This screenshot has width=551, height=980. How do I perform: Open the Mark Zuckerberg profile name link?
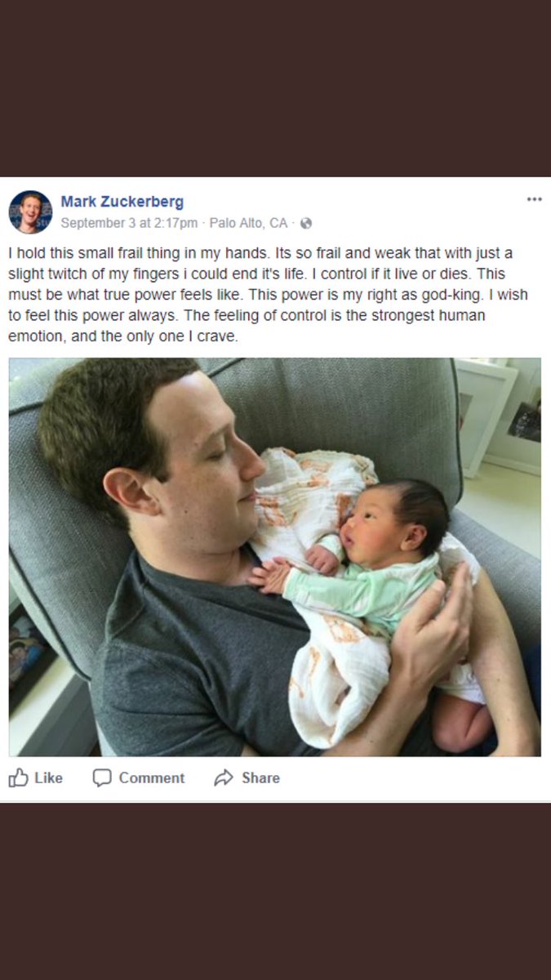click(x=122, y=202)
